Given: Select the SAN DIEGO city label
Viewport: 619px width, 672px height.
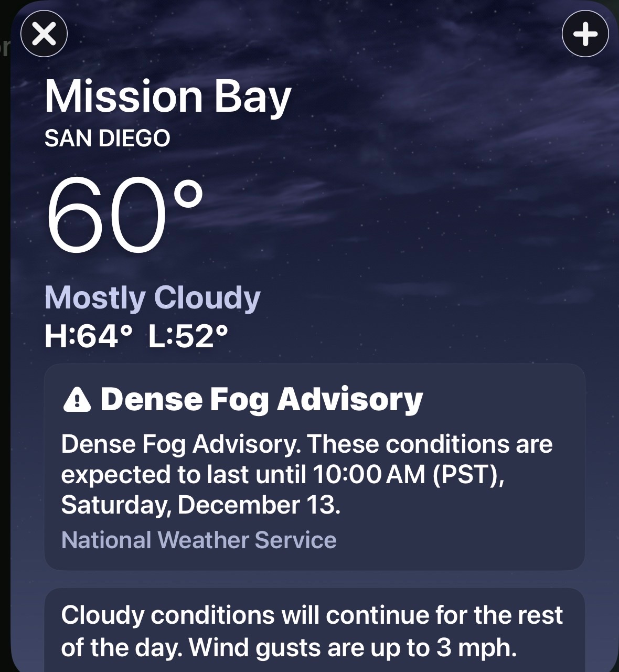Looking at the screenshot, I should (108, 138).
